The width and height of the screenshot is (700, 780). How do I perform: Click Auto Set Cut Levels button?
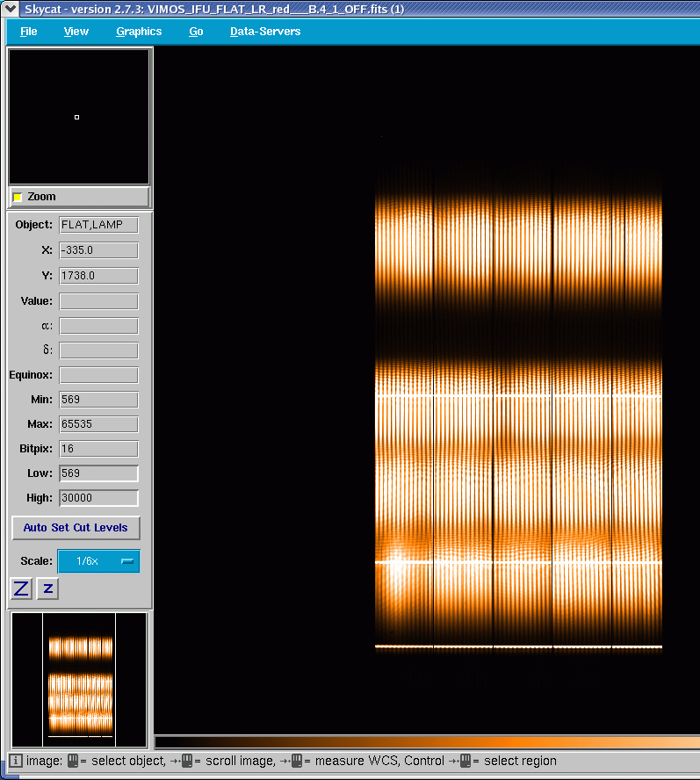(x=76, y=528)
